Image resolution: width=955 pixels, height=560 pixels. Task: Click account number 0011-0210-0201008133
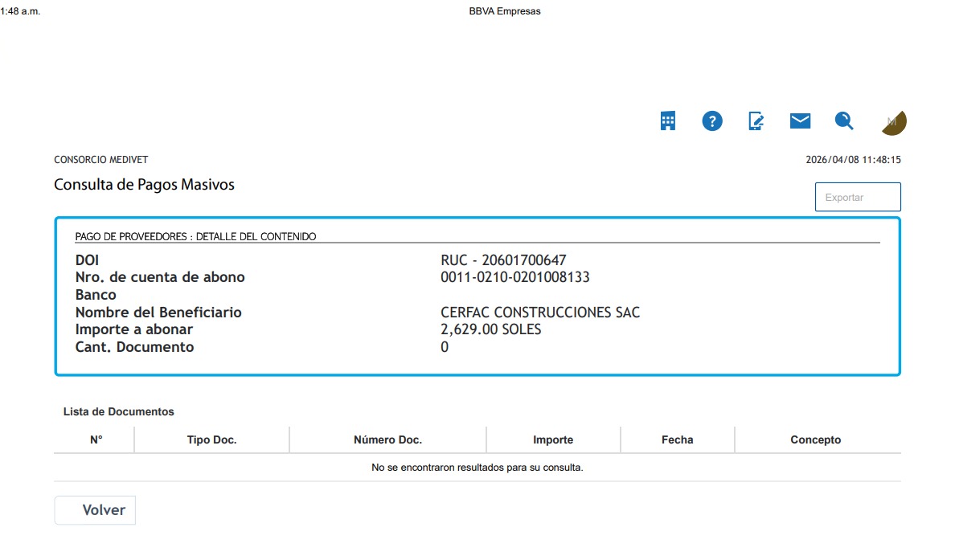tap(515, 277)
